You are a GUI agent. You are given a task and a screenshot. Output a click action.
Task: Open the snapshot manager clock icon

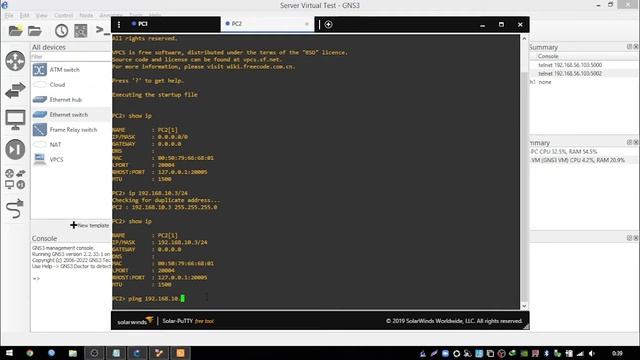coord(61,31)
